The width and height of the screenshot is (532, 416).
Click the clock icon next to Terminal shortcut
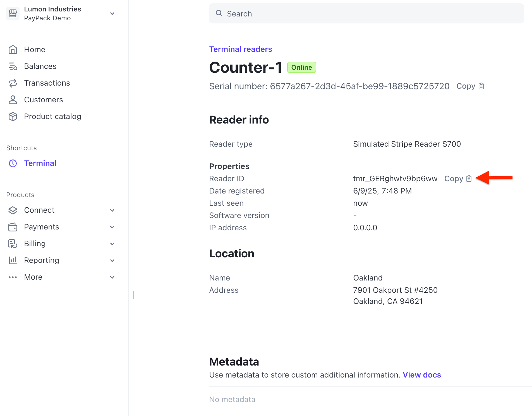click(x=13, y=163)
